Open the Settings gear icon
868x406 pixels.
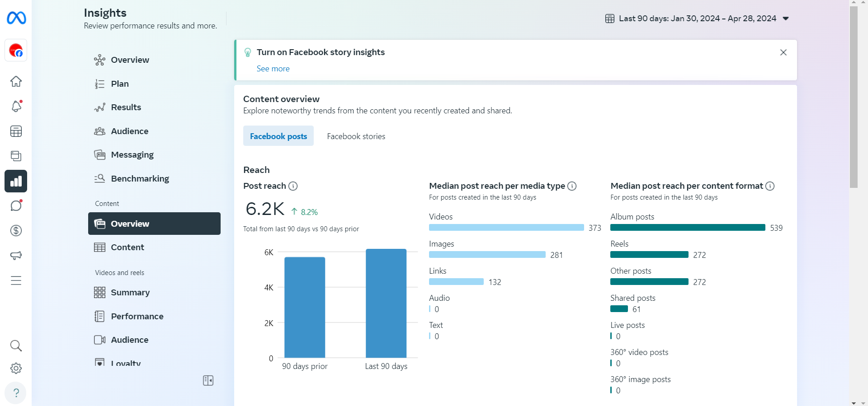click(x=16, y=369)
